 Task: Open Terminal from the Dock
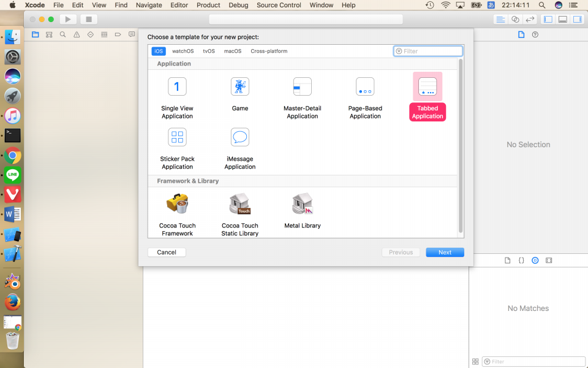[x=12, y=135]
